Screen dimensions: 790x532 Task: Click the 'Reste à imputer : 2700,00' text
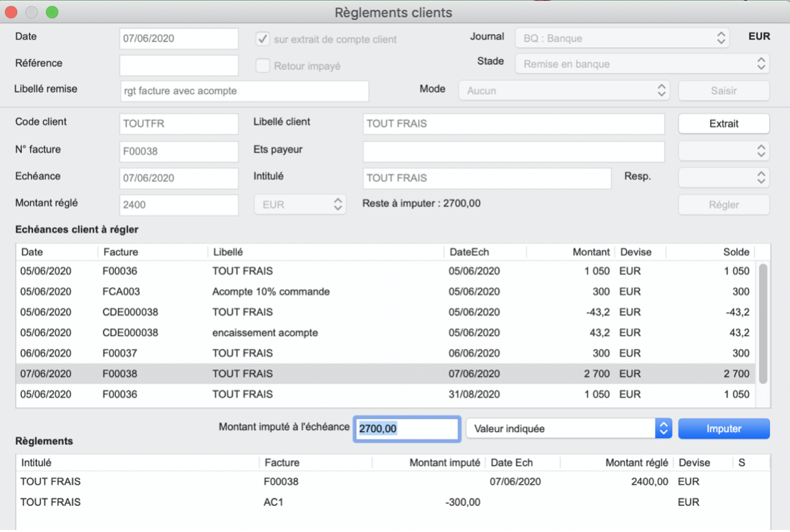pyautogui.click(x=421, y=204)
